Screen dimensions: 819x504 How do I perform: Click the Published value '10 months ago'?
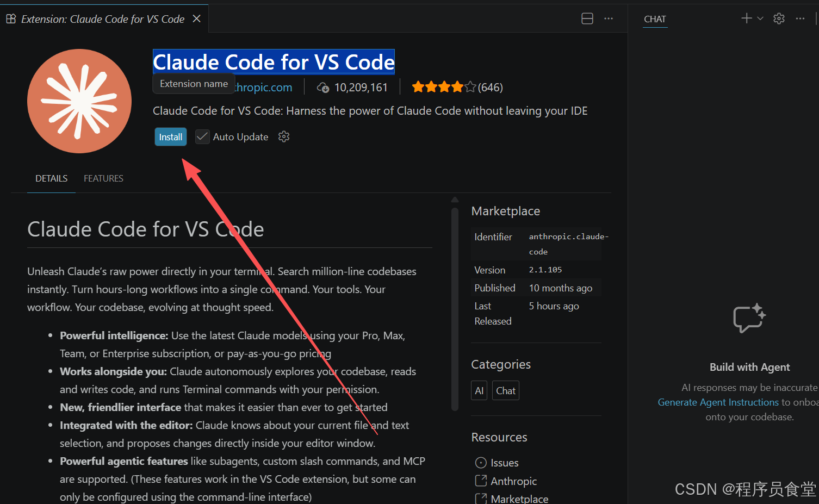tap(561, 288)
